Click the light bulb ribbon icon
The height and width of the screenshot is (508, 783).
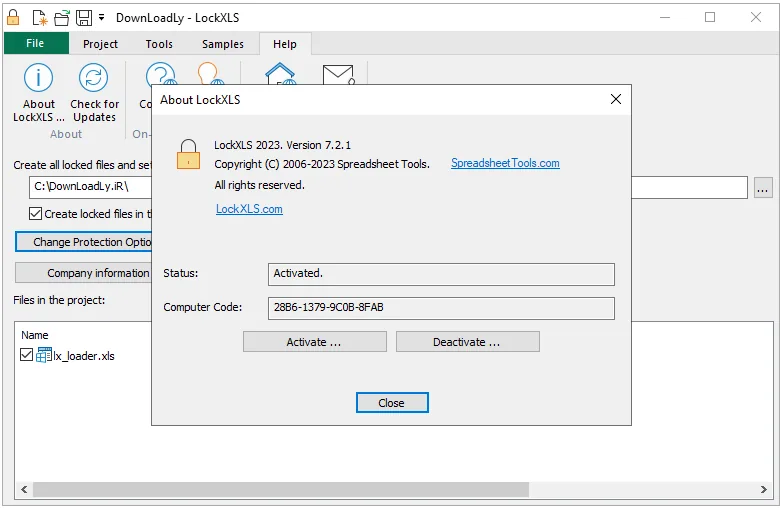[209, 73]
